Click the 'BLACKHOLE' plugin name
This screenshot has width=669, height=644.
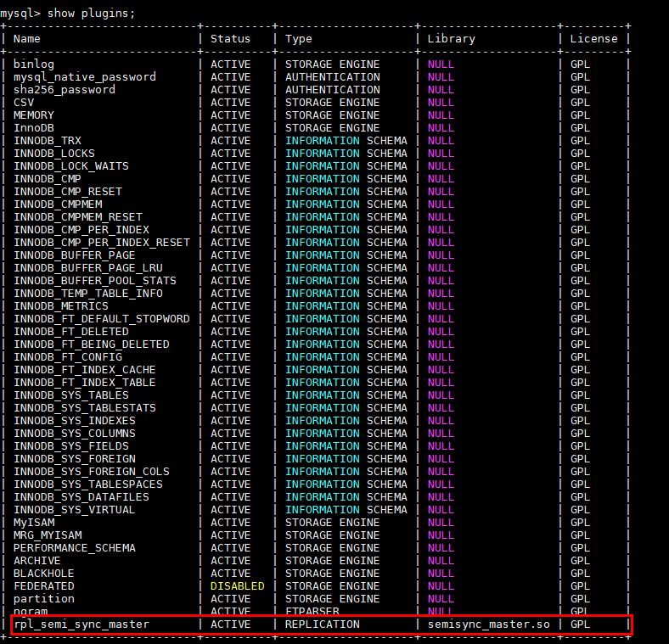[x=44, y=574]
